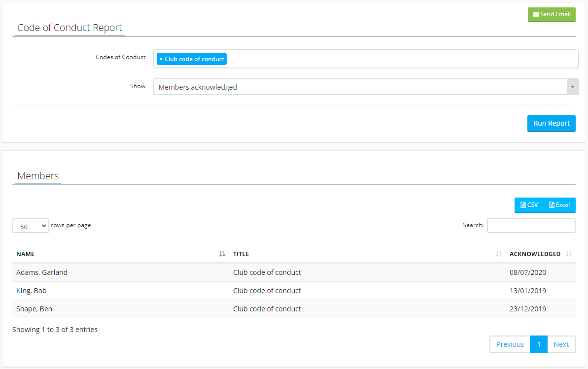The height and width of the screenshot is (369, 588).
Task: Click the 23/12/2019 acknowledged date
Action: (528, 309)
